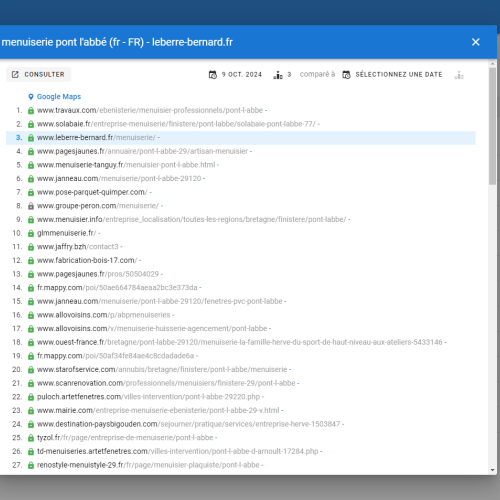The height and width of the screenshot is (500, 500).
Task: Click green lock icon beside tyzol.fr
Action: 31,439
